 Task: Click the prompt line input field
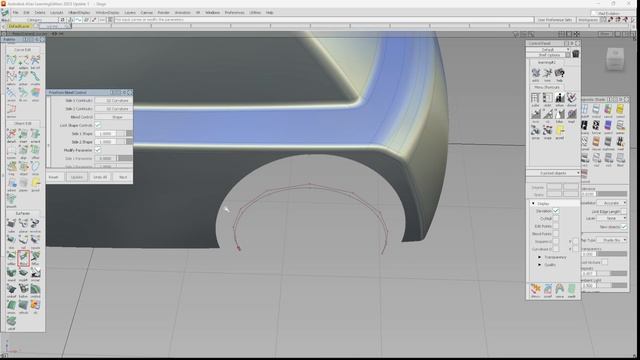[x=323, y=20]
